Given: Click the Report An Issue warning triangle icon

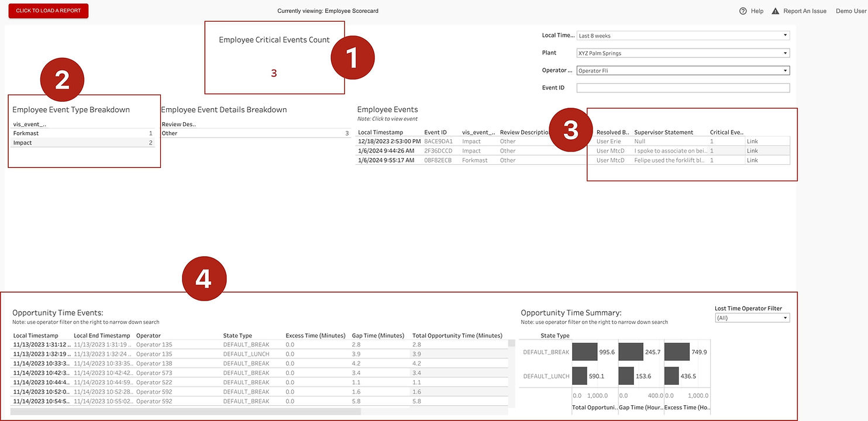Looking at the screenshot, I should tap(775, 11).
